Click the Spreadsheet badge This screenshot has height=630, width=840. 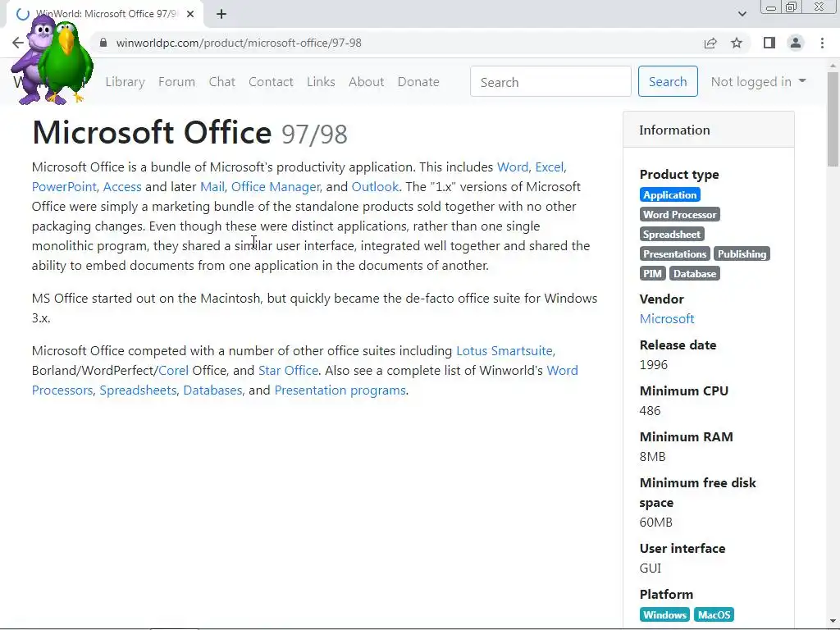[671, 235]
